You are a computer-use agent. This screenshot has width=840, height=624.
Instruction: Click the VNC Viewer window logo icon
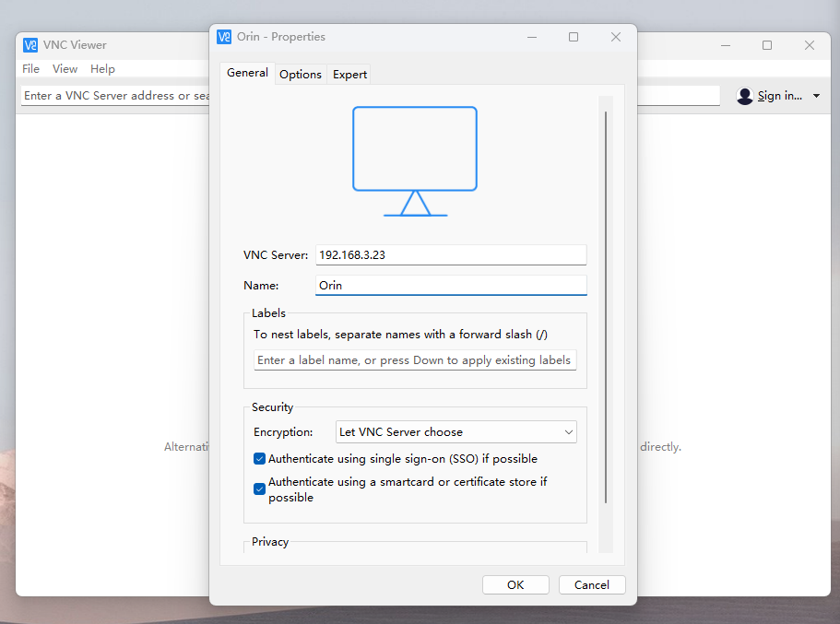[x=30, y=45]
